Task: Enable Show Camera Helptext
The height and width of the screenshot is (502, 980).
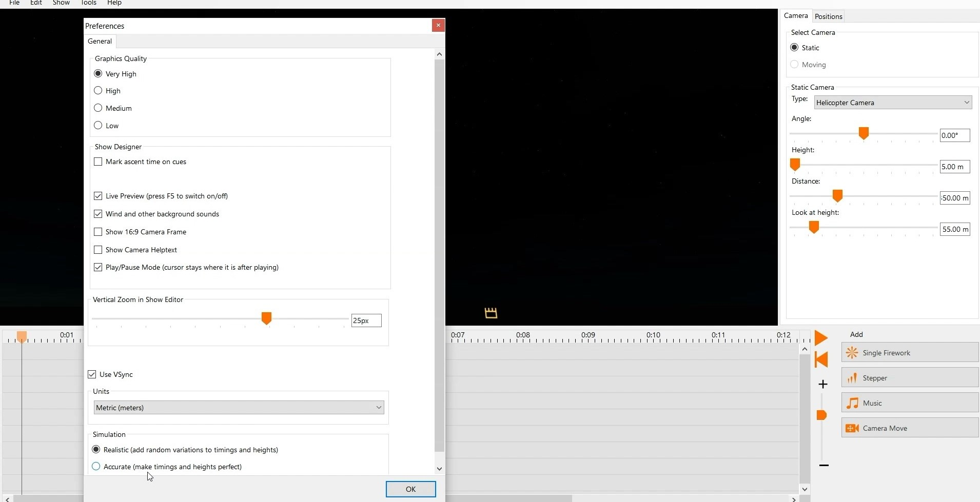Action: click(x=98, y=250)
